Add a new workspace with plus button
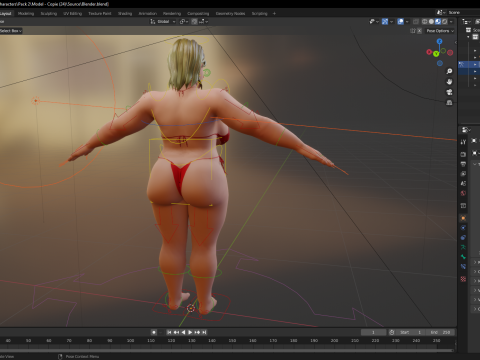 (x=274, y=13)
